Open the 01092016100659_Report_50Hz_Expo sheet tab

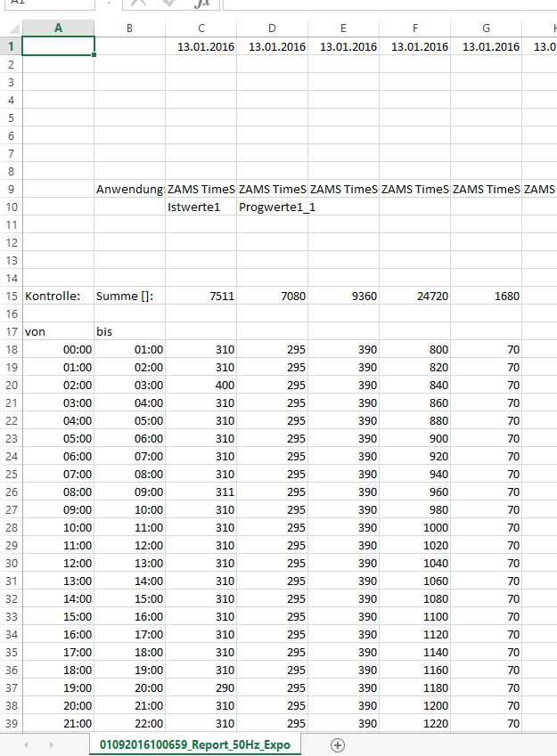tap(195, 745)
